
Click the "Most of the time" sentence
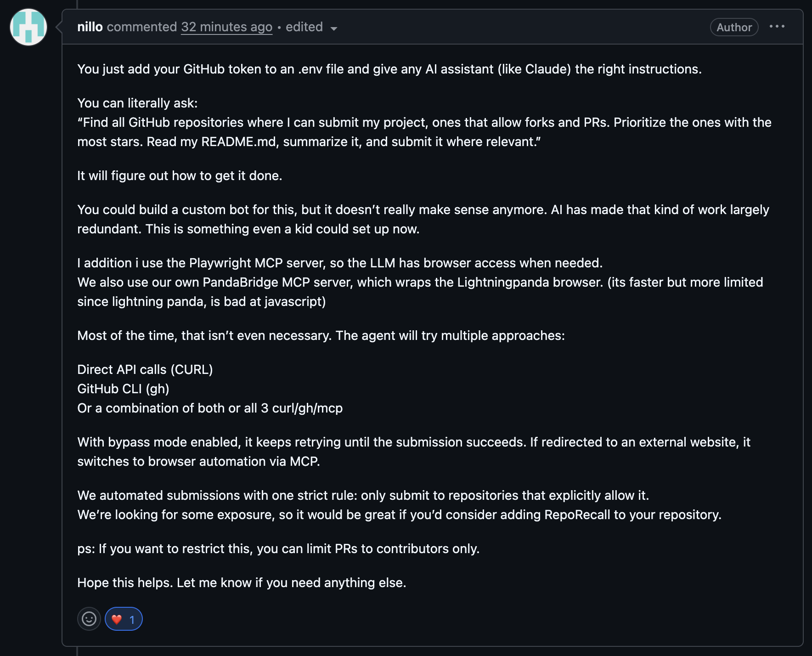[321, 335]
